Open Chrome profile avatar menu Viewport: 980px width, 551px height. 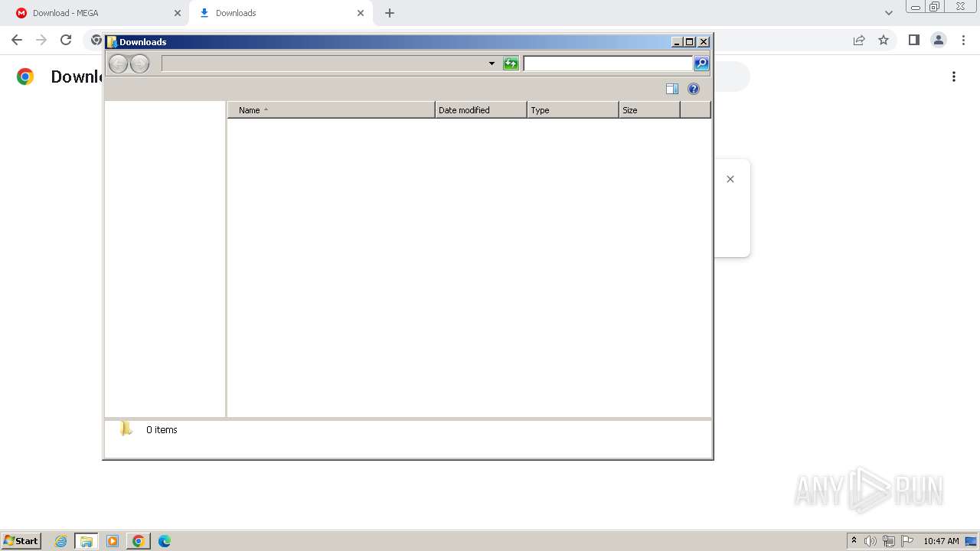[x=939, y=40]
